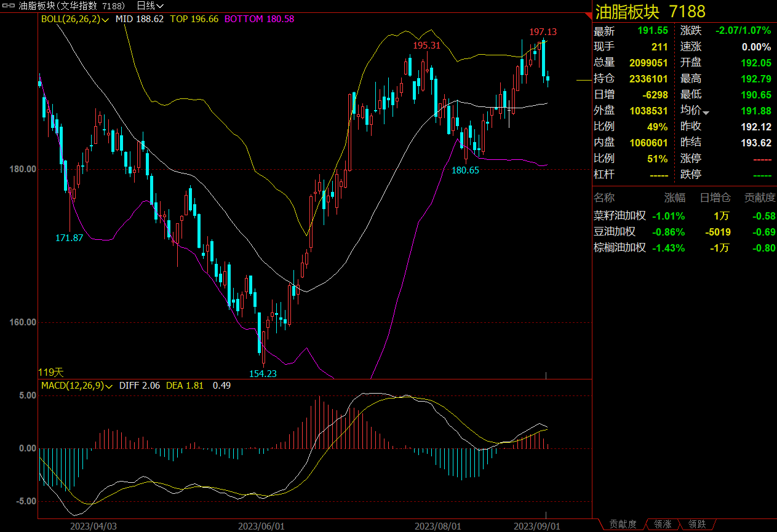Click the 最低 value 190.65
This screenshot has width=777, height=532.
(x=756, y=95)
